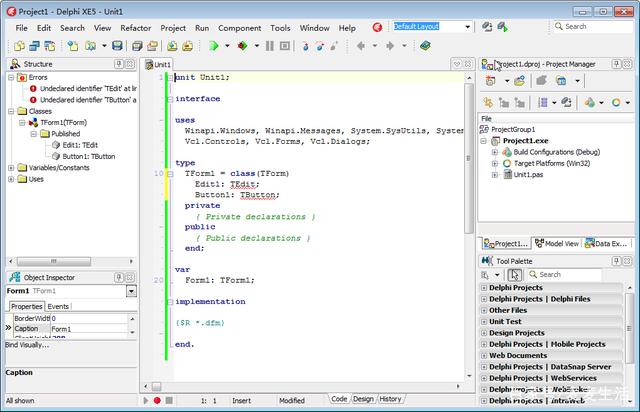Screen dimensions: 640x412
Task: Click the stop macro square
Action: coord(169,401)
